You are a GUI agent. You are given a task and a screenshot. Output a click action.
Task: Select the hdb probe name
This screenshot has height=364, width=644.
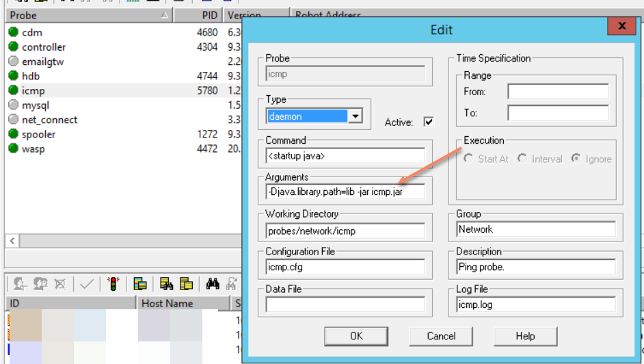coord(31,77)
